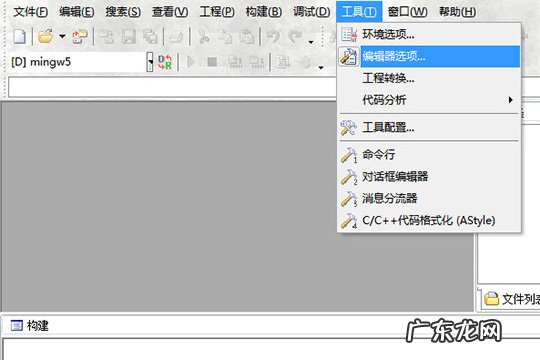The width and height of the screenshot is (540, 360).
Task: Switch to the 构建 tab in the bottom panel
Action: pos(29,326)
